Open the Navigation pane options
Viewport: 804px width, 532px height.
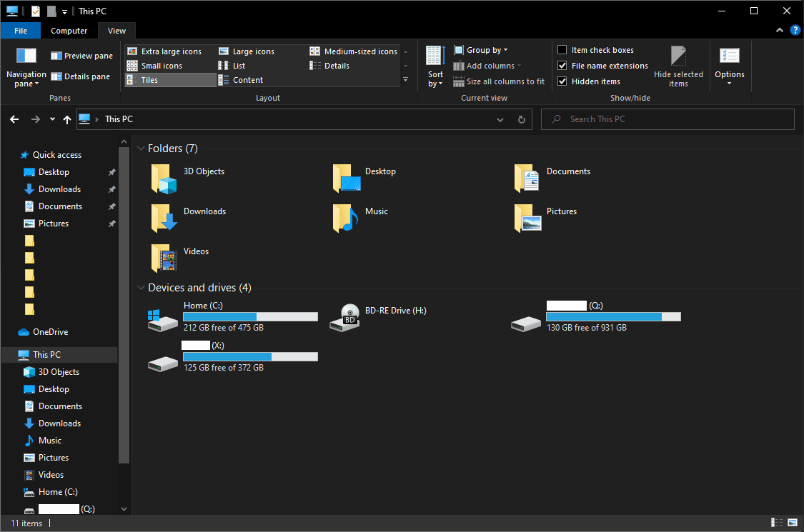click(x=26, y=67)
